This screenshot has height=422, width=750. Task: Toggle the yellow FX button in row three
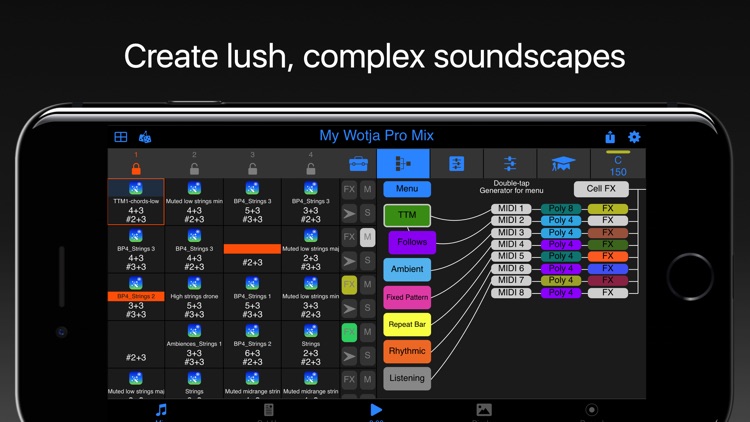[x=349, y=285]
